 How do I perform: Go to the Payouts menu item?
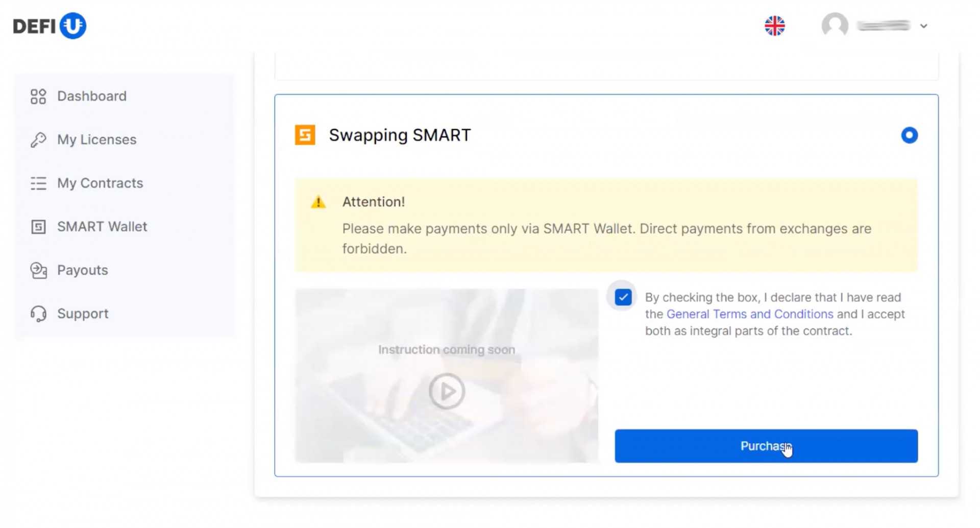[x=83, y=270]
